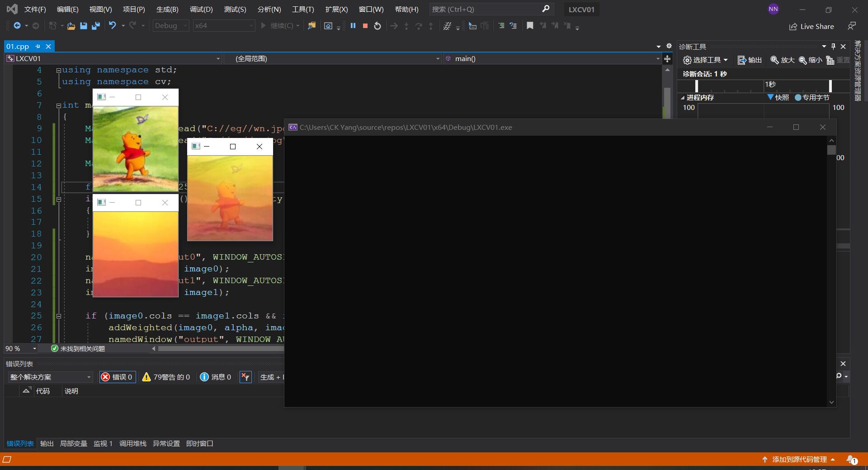
Task: Click the Find in Files icon
Action: pos(311,26)
